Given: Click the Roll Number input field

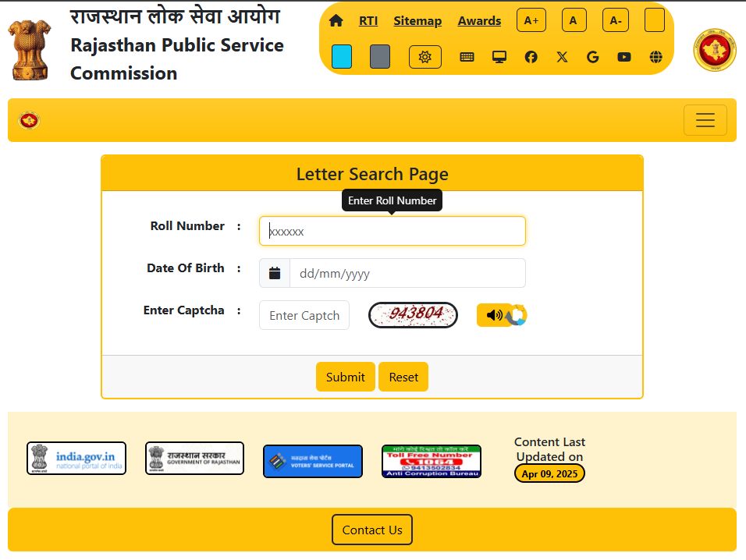Looking at the screenshot, I should [x=393, y=232].
